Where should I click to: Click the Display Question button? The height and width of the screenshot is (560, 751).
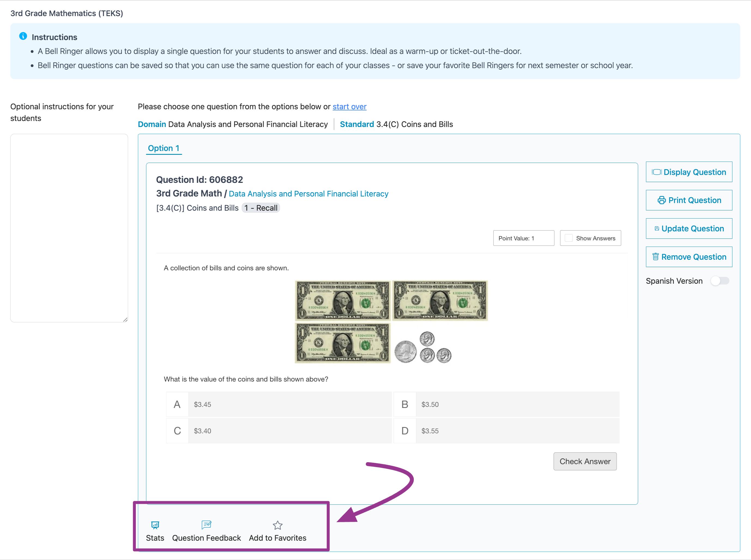pyautogui.click(x=689, y=172)
